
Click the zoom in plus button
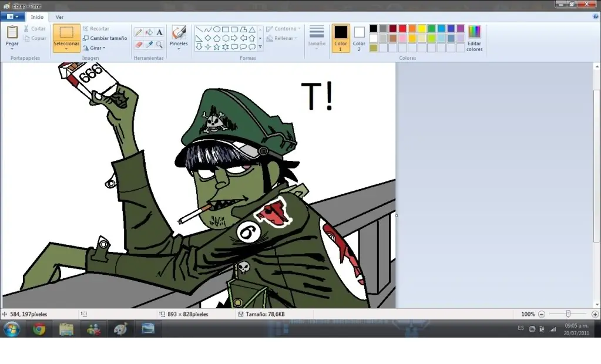[595, 314]
